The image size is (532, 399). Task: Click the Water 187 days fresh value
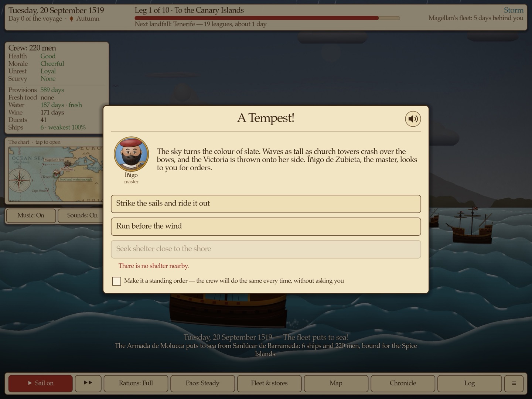click(x=61, y=105)
